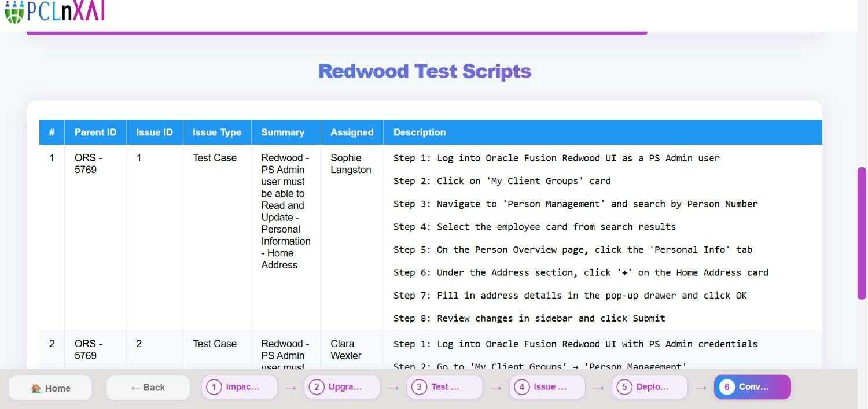The image size is (868, 409).
Task: Click assignee Sophie Langston in the table
Action: coord(350,164)
